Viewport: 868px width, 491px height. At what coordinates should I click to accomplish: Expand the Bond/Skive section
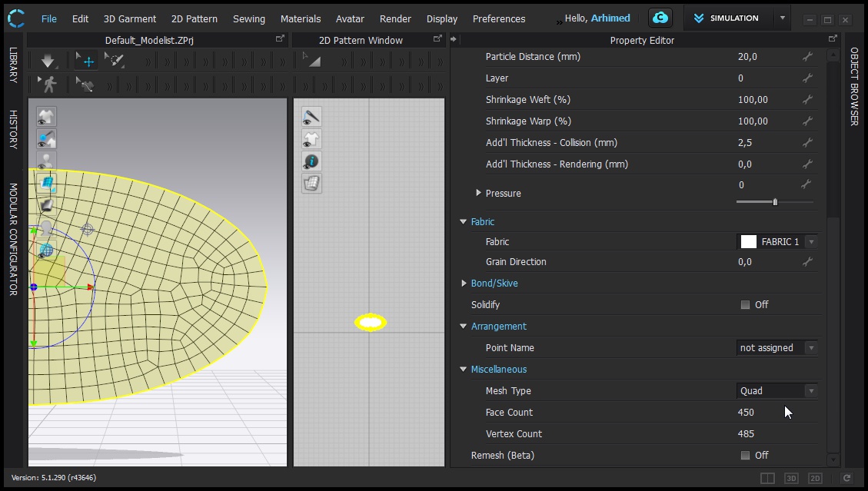pyautogui.click(x=464, y=284)
